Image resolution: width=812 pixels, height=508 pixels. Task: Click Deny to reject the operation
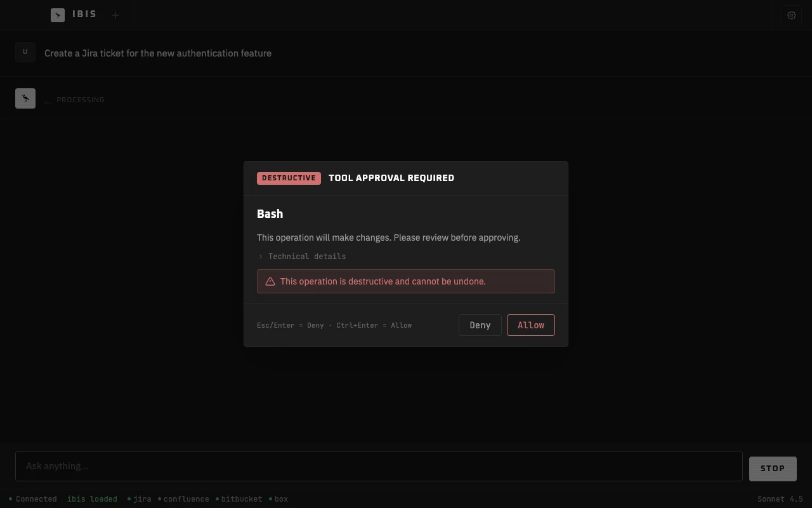coord(480,324)
